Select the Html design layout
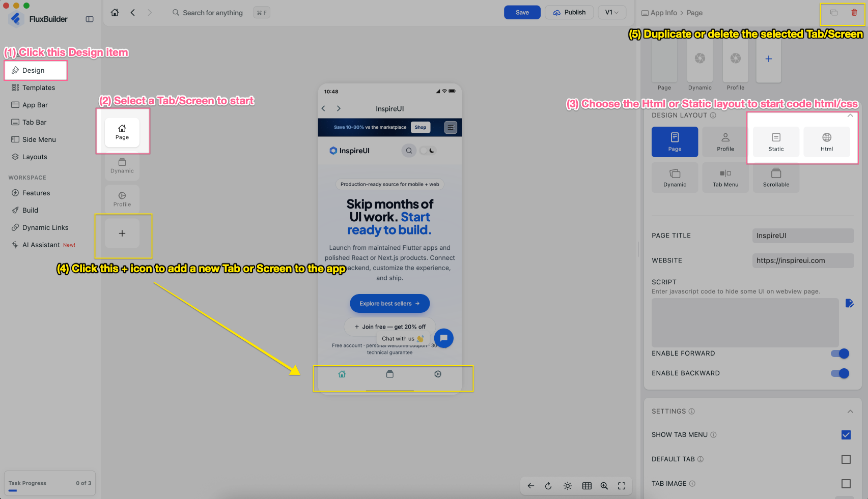 [827, 142]
